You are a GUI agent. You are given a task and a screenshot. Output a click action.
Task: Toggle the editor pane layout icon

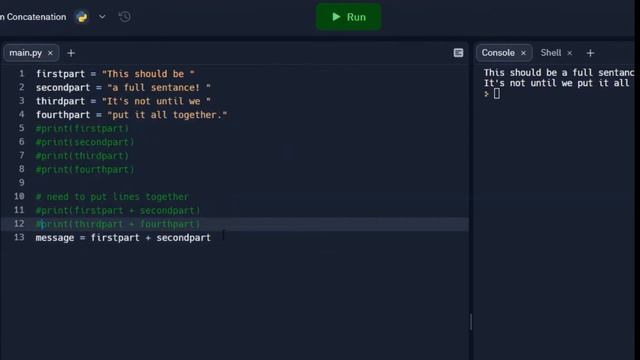[x=458, y=53]
